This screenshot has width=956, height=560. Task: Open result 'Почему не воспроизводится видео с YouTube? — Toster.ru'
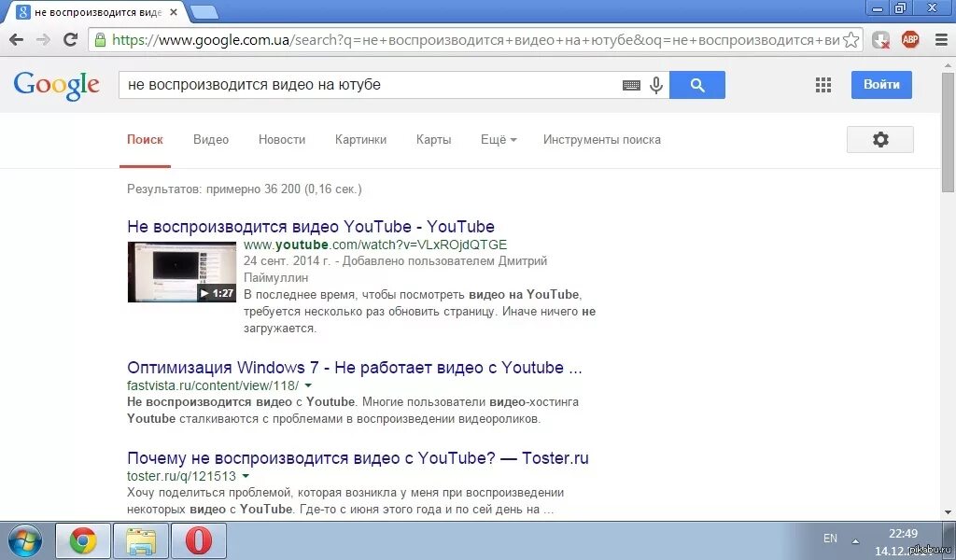(358, 458)
